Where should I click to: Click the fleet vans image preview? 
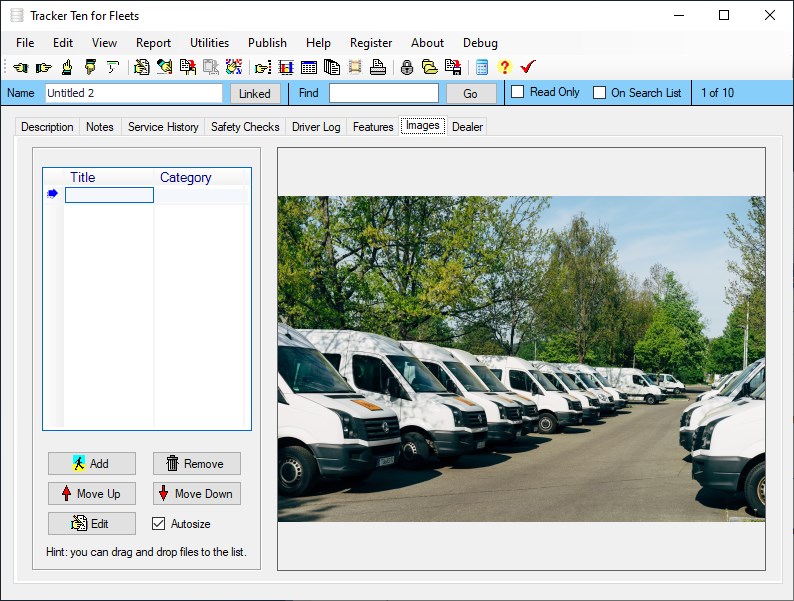[521, 358]
